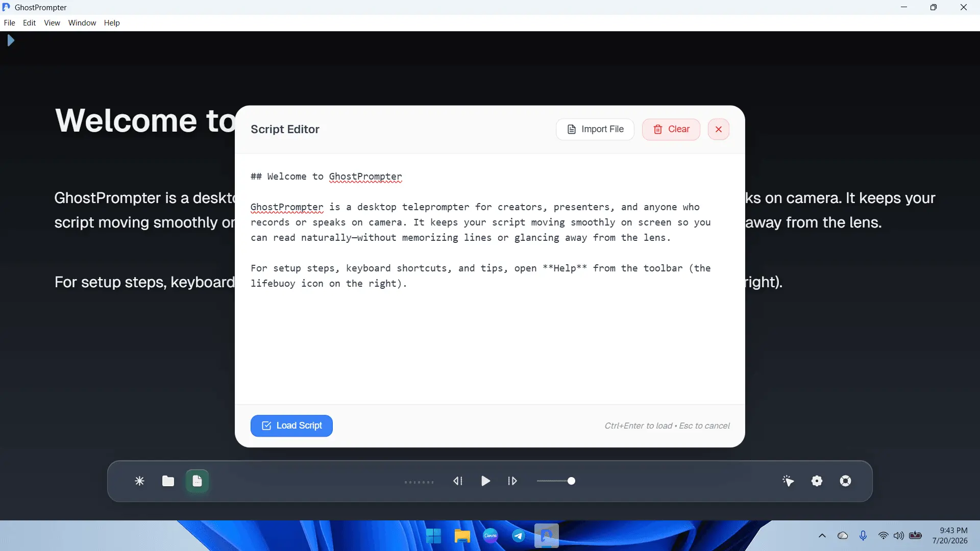The width and height of the screenshot is (980, 551).
Task: Click the **Help** text in the script
Action: [565, 268]
